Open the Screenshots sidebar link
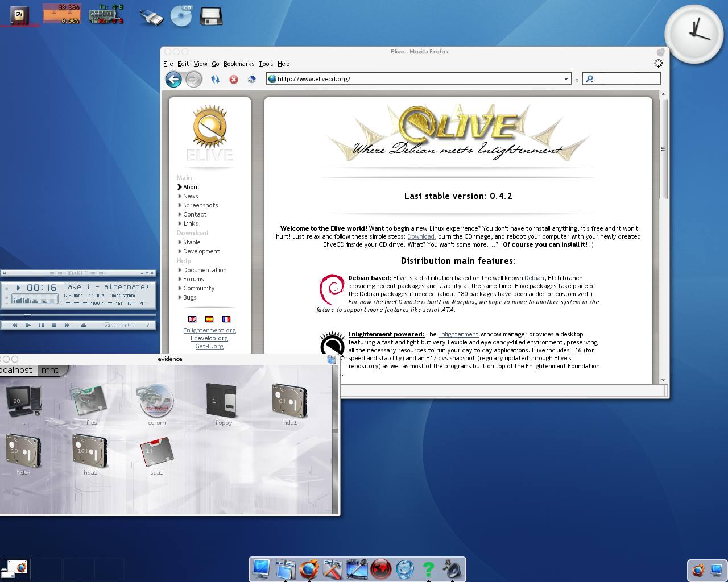The height and width of the screenshot is (582, 728). pos(200,205)
